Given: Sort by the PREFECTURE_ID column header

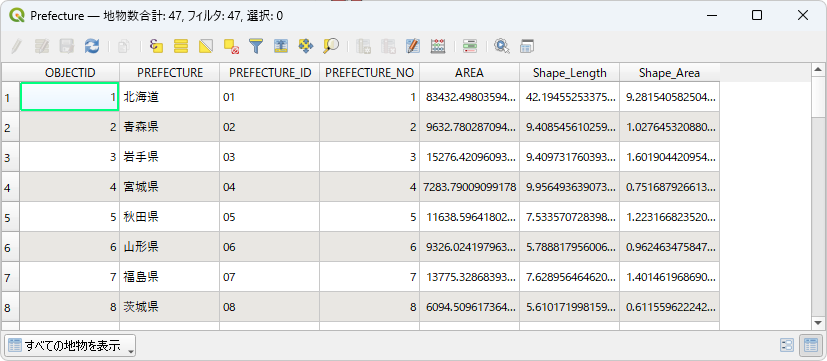Looking at the screenshot, I should point(270,73).
